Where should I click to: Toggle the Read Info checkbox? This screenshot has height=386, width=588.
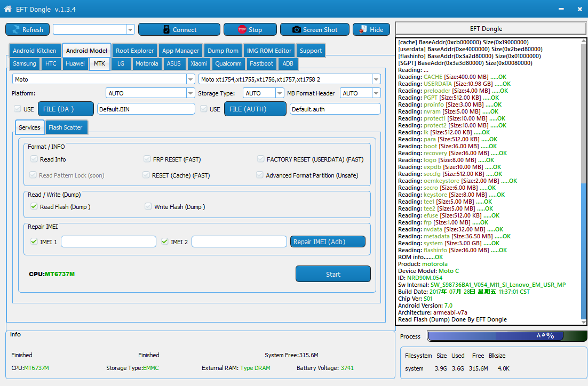click(34, 159)
